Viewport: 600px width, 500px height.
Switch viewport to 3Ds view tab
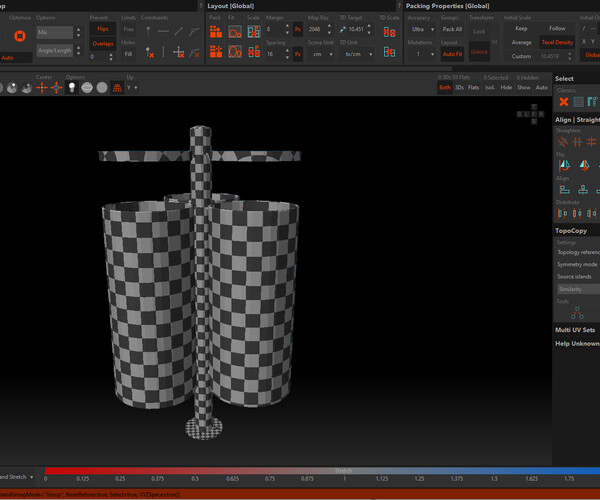[458, 87]
